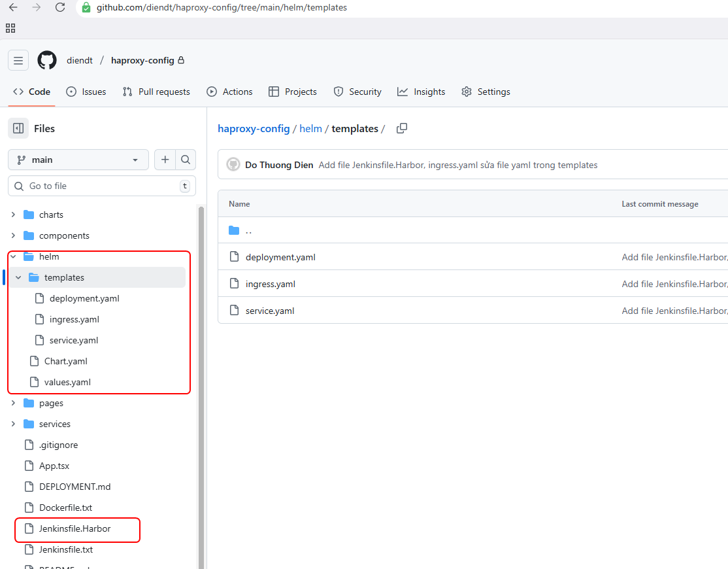This screenshot has width=728, height=569.
Task: Click the browser apps grid icon
Action: (x=10, y=28)
